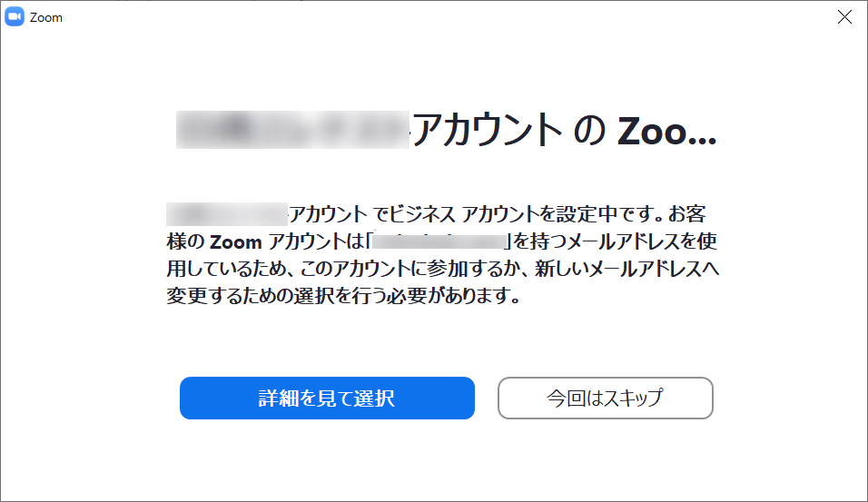This screenshot has height=502, width=868.
Task: Choose the 今回はスキップ button
Action: point(605,398)
